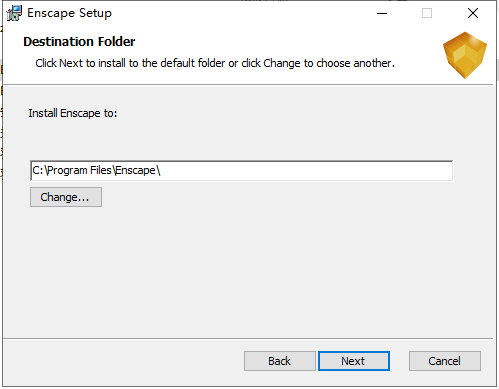The image size is (499, 389).
Task: Click blank footer area left of Back button
Action: click(123, 361)
